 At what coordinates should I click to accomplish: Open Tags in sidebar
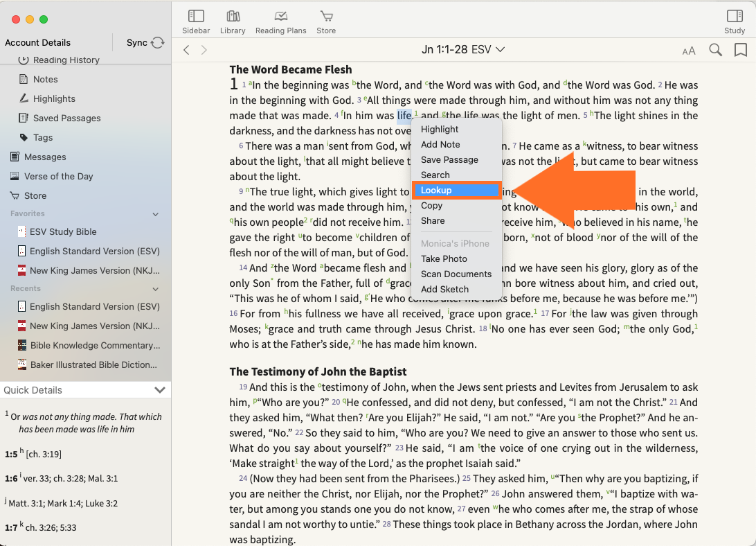click(x=43, y=138)
